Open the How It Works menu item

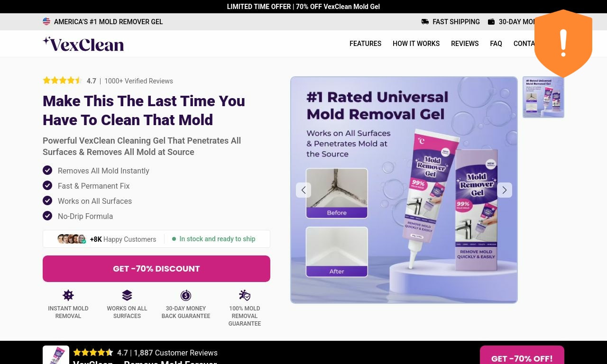[416, 44]
